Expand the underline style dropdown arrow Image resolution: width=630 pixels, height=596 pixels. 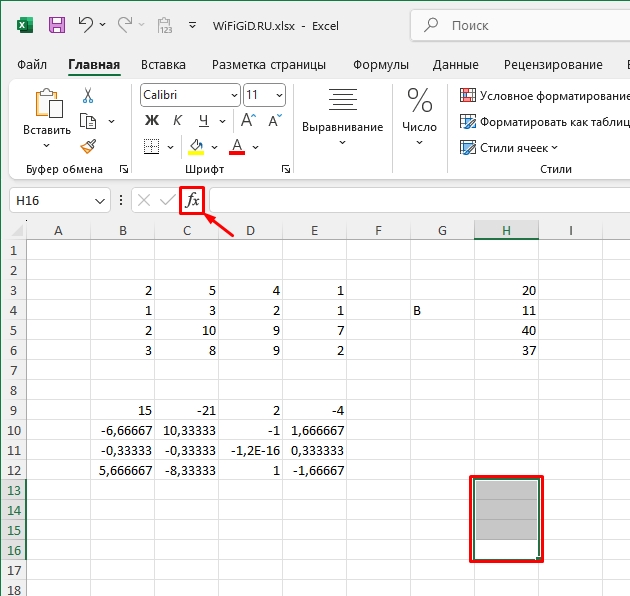click(x=222, y=121)
